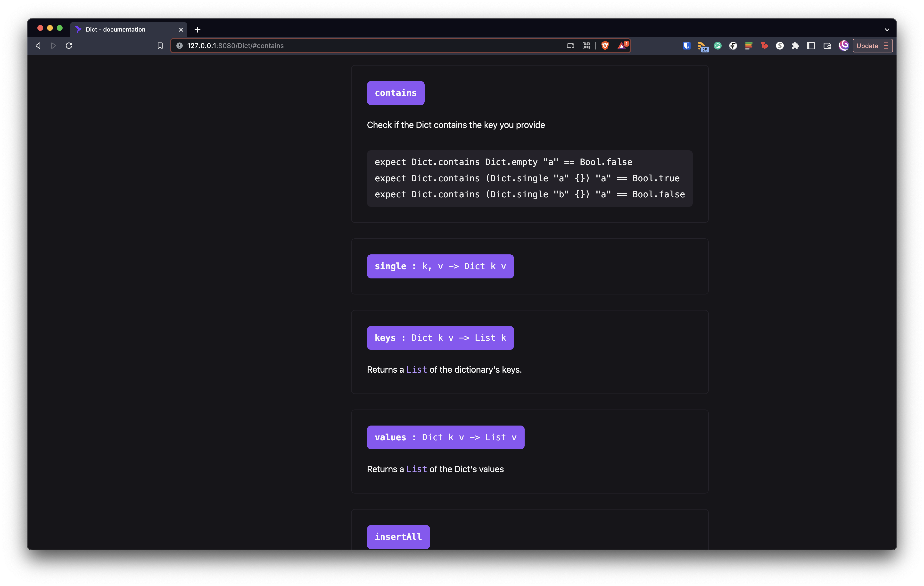Go back to the previous page
924x586 pixels.
(38, 46)
